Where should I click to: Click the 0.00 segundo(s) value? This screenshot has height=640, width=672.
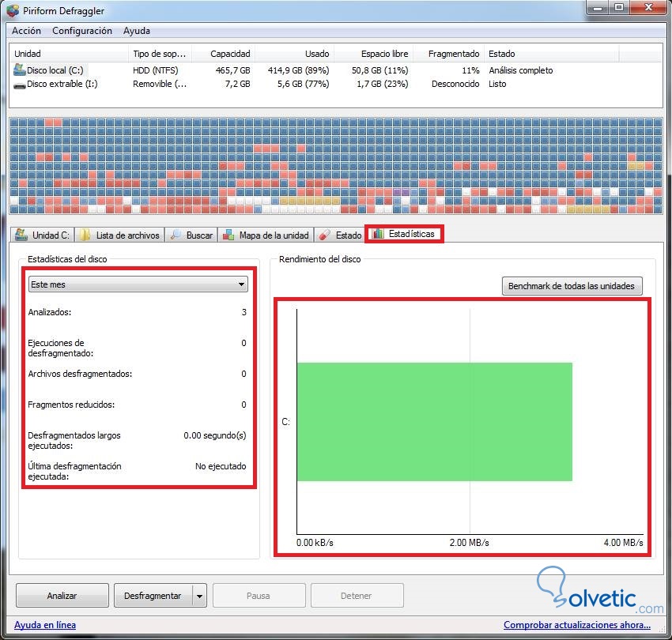[x=215, y=435]
